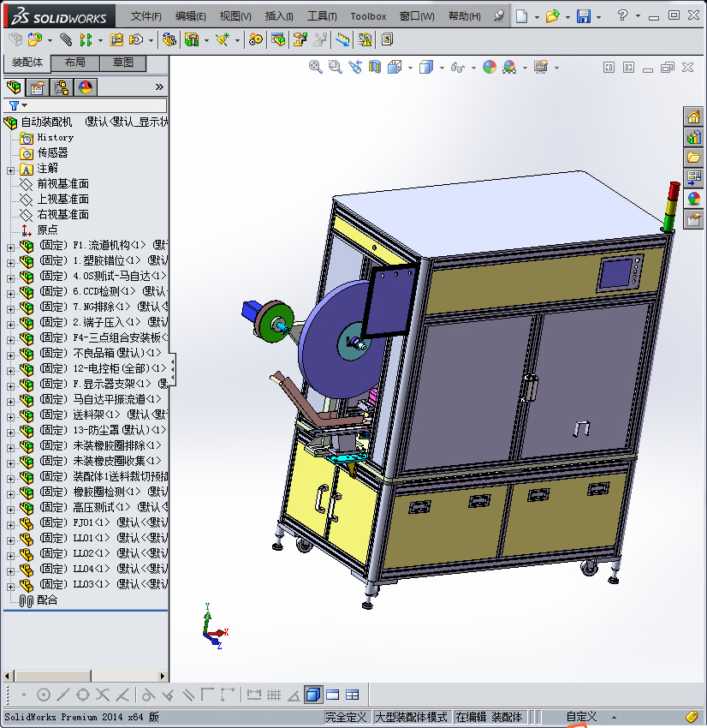This screenshot has height=728, width=707.
Task: Click the Show Hidden Components icon
Action: click(169, 39)
